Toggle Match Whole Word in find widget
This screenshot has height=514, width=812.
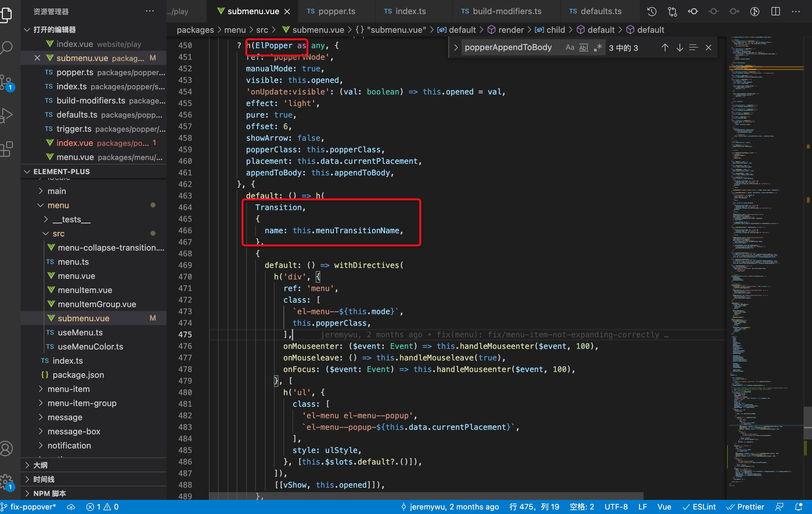coord(583,48)
